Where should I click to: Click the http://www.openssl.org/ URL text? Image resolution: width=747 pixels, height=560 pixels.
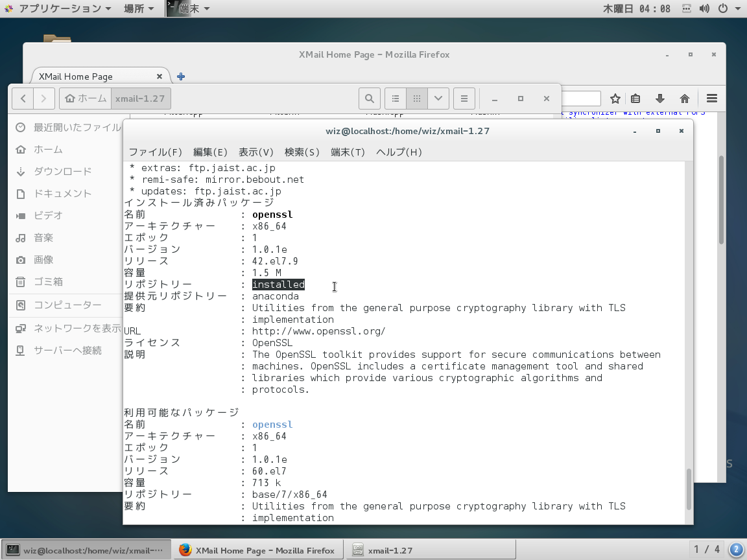[319, 331]
